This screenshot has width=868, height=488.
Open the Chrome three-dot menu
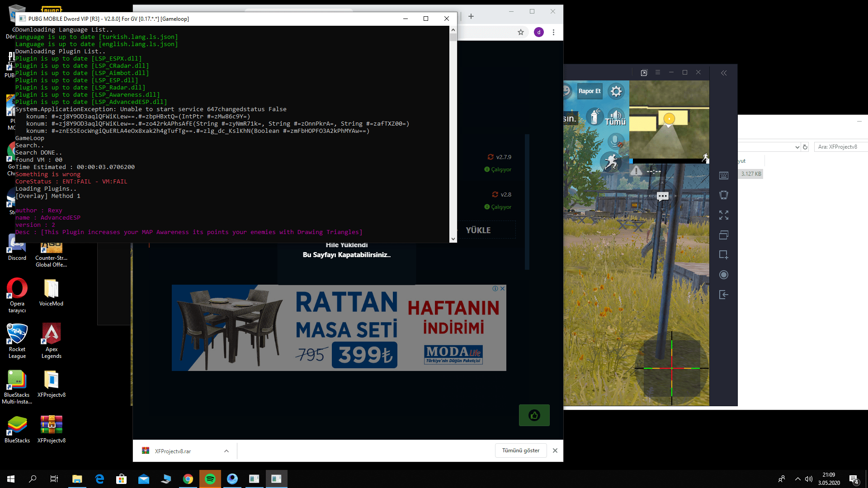pyautogui.click(x=553, y=32)
